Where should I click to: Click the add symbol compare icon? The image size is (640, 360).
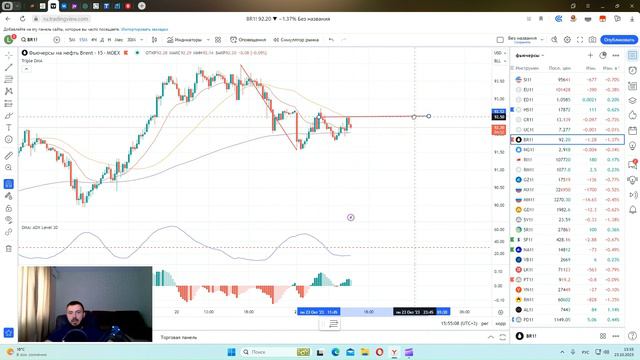coord(57,40)
